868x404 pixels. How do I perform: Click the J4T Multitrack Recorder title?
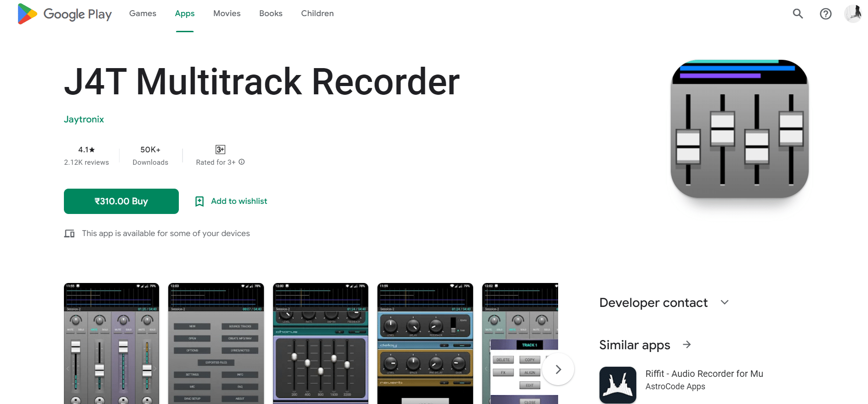click(262, 82)
